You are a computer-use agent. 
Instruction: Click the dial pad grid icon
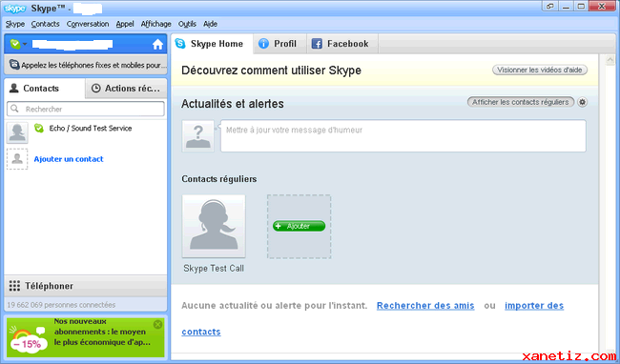[x=14, y=286]
